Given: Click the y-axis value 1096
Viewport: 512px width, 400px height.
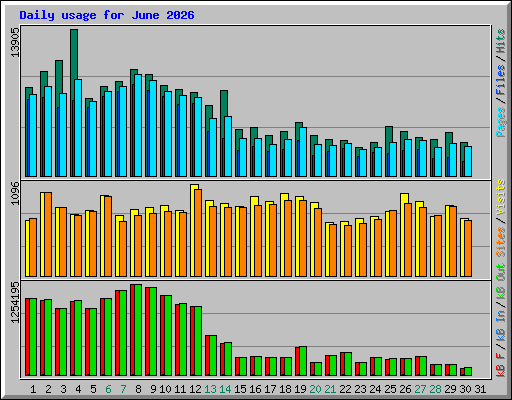Looking at the screenshot, I should pyautogui.click(x=15, y=193).
